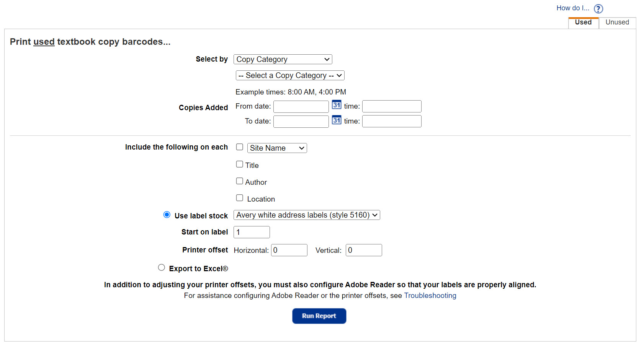
Task: Open the Avery label stock dropdown
Action: [307, 215]
